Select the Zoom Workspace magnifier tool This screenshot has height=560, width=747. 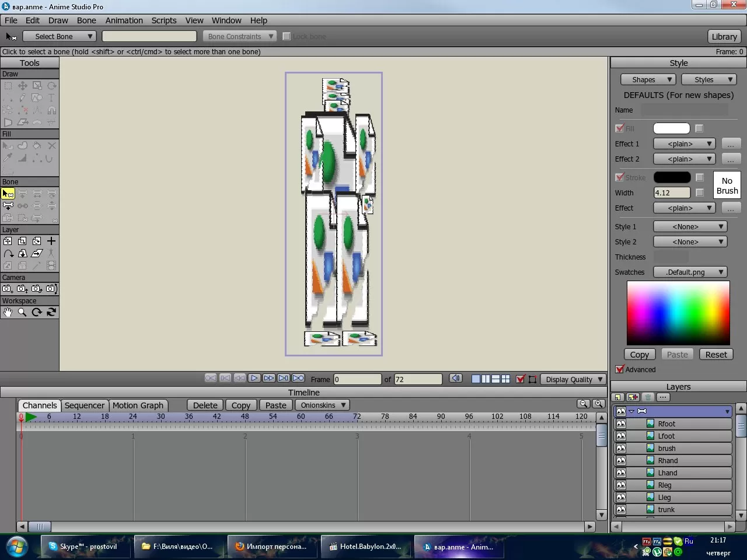[22, 312]
